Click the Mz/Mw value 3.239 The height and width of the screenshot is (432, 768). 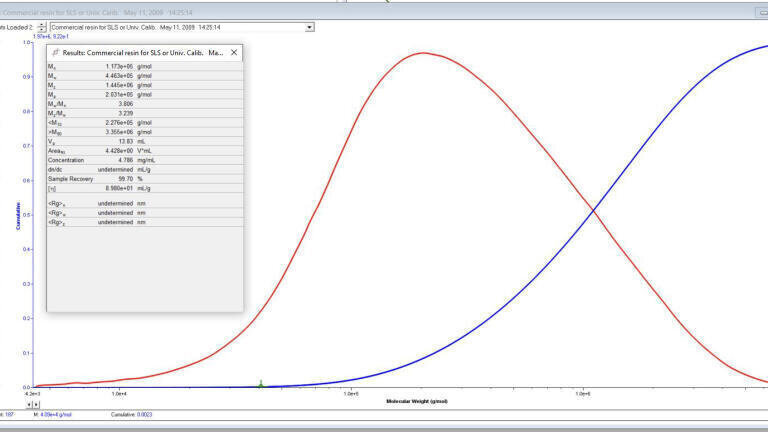(x=125, y=113)
